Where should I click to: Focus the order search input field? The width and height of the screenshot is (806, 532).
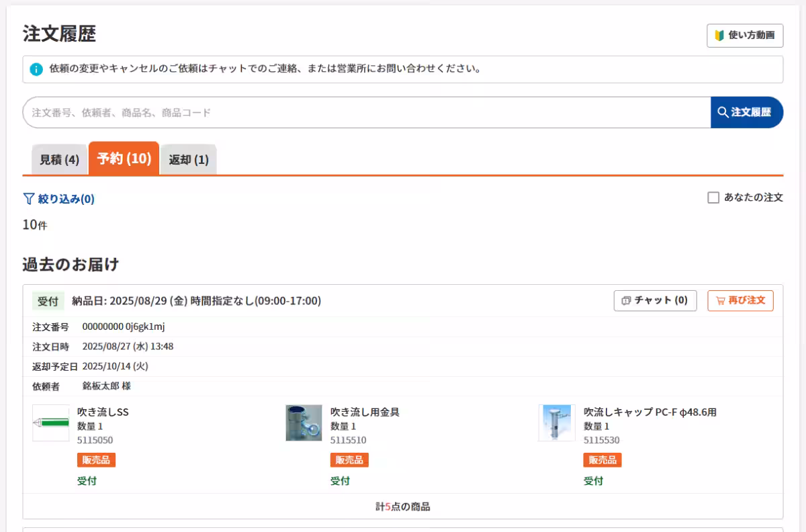[x=366, y=112]
